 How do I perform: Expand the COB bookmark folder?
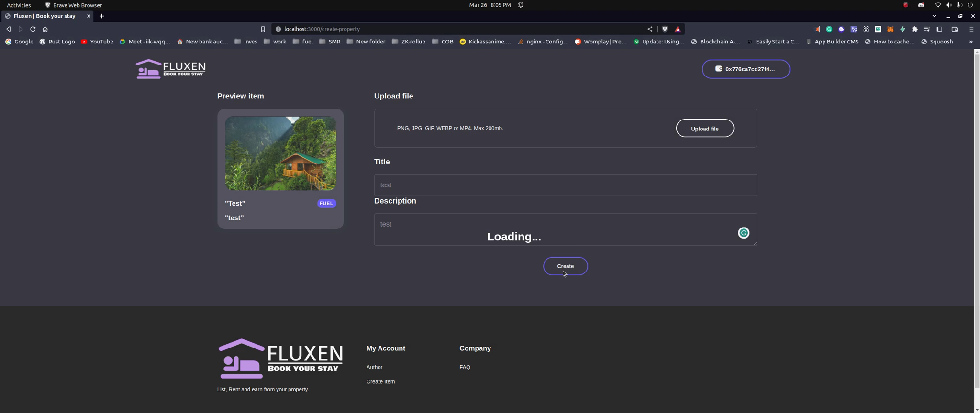[x=443, y=42]
